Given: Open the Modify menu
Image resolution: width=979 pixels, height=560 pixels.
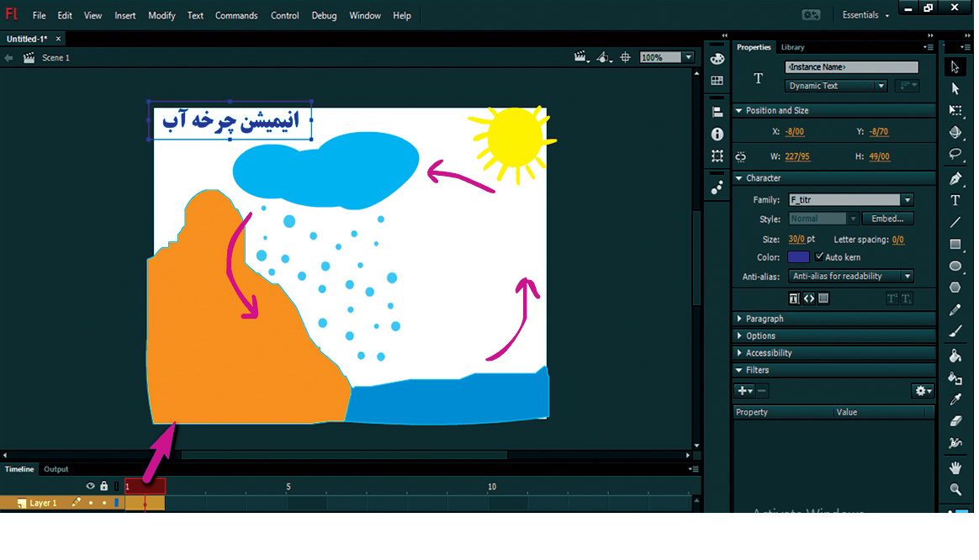Looking at the screenshot, I should click(x=161, y=15).
